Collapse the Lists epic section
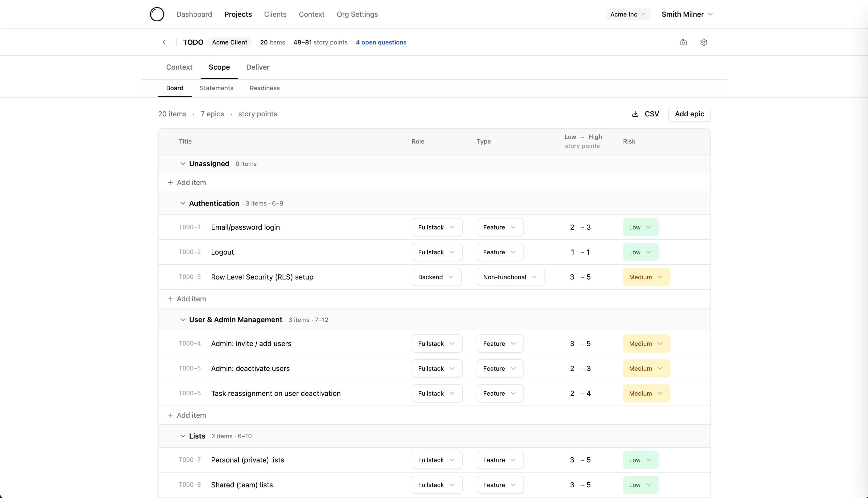868x498 pixels. (183, 436)
